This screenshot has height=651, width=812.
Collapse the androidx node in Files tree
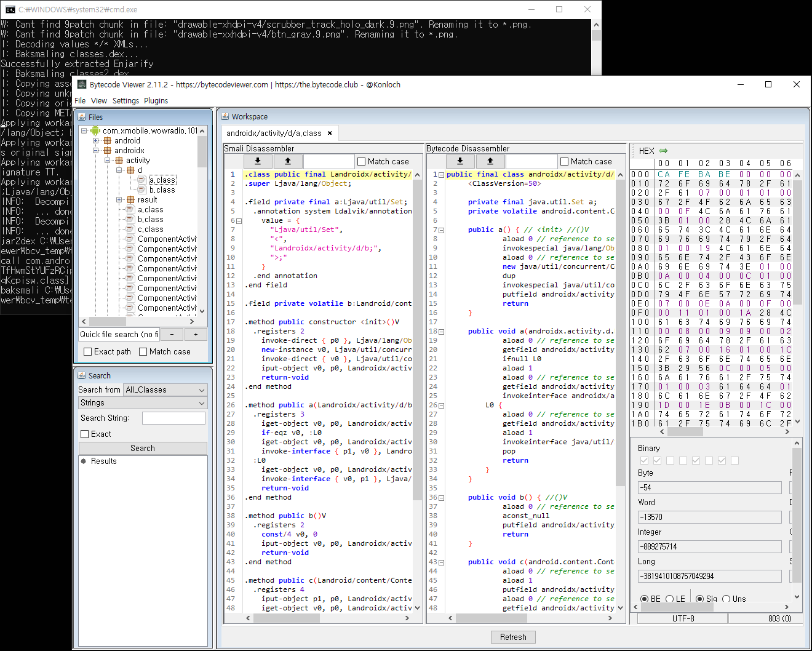coord(95,150)
